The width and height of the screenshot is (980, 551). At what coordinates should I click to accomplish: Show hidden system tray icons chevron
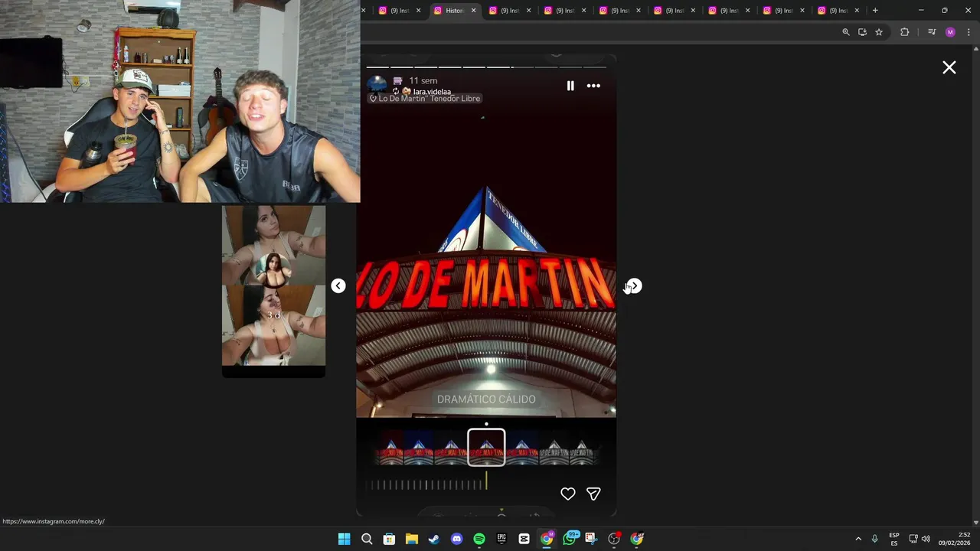point(858,539)
